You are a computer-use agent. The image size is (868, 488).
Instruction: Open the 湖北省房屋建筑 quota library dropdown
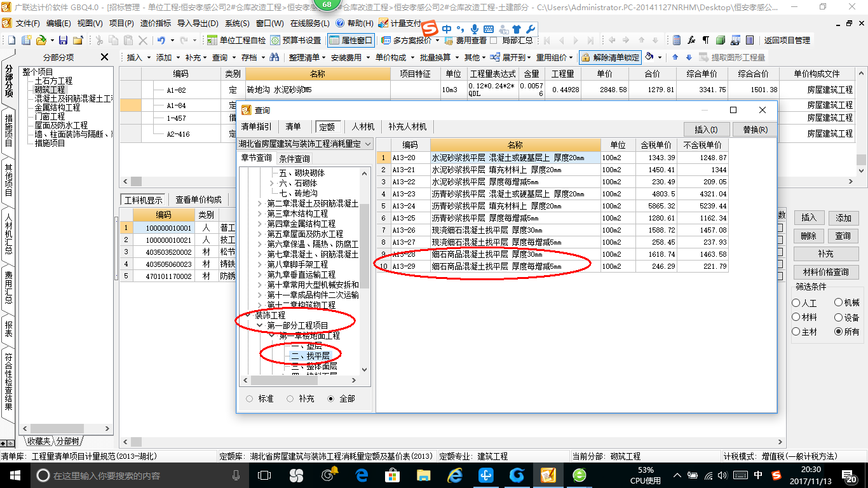(x=306, y=144)
